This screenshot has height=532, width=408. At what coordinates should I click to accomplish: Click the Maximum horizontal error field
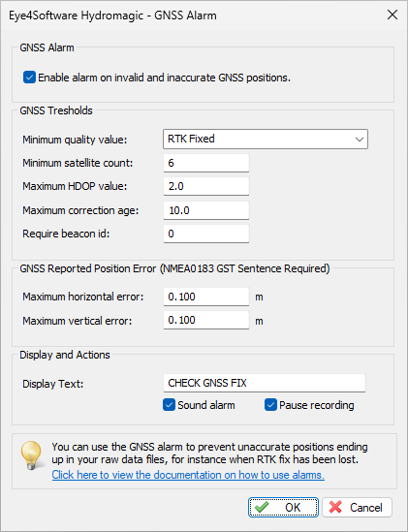(206, 297)
